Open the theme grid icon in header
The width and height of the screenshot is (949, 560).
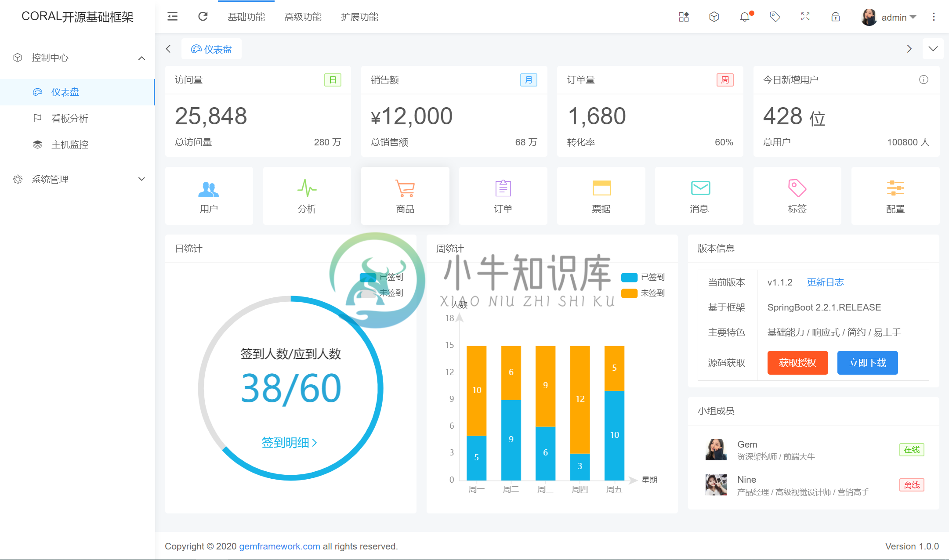coord(684,17)
